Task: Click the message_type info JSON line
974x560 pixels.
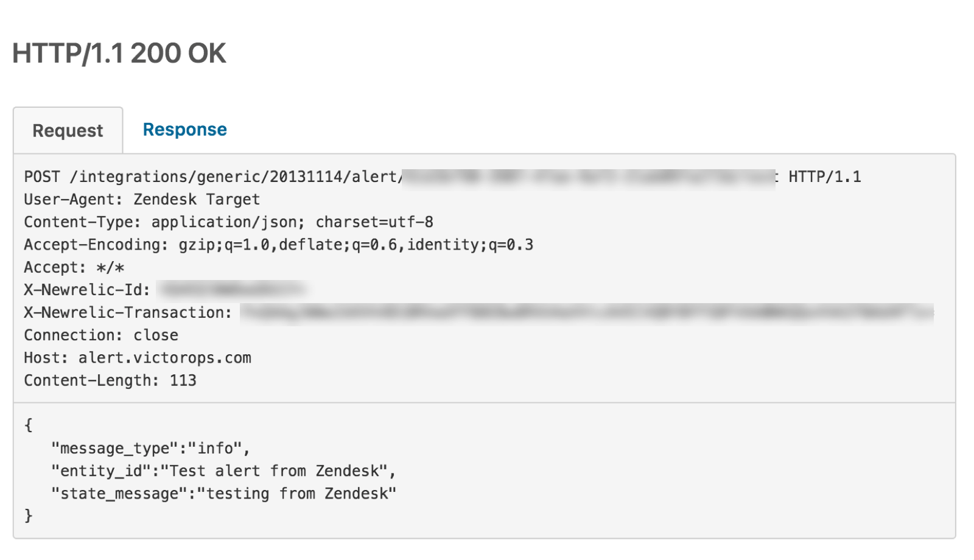Action: tap(150, 449)
